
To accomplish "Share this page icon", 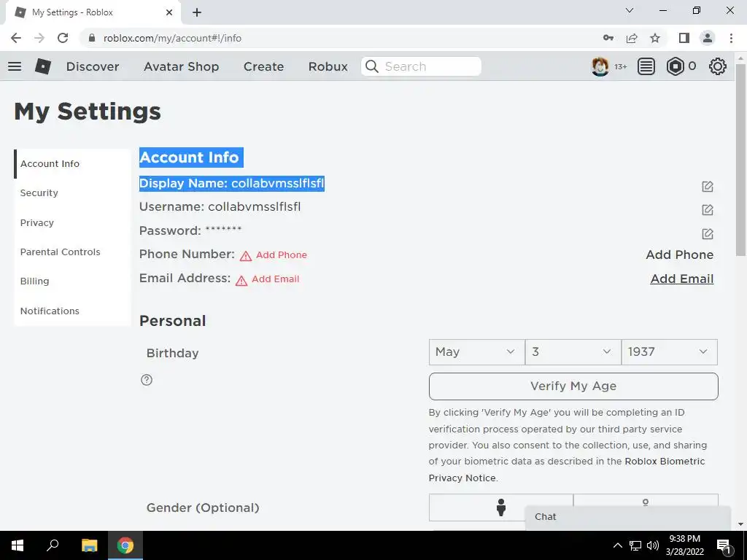I will point(632,38).
